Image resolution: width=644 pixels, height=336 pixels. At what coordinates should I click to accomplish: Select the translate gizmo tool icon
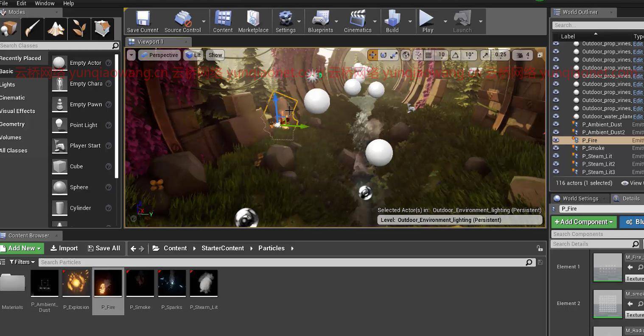(372, 55)
